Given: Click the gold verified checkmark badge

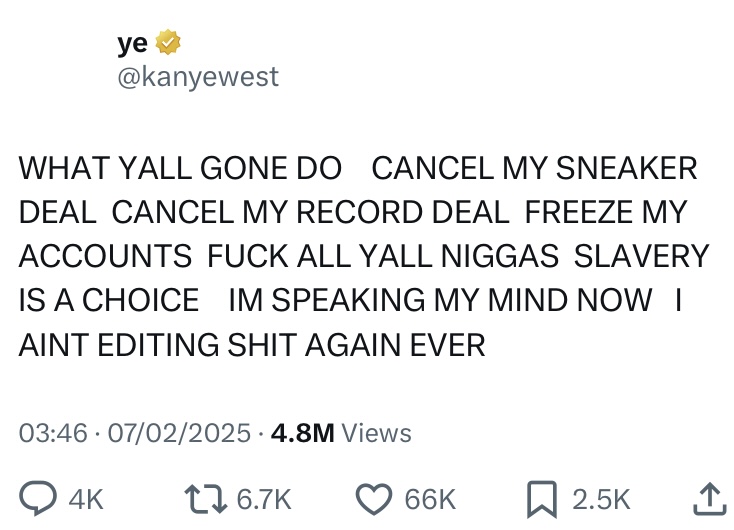Looking at the screenshot, I should point(168,43).
